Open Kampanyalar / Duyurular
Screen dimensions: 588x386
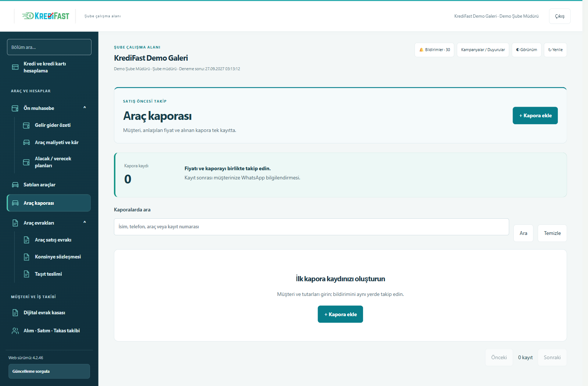pyautogui.click(x=483, y=50)
